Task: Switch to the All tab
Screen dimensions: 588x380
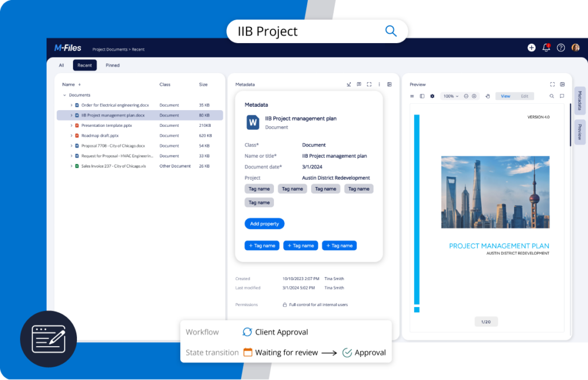Action: click(x=61, y=65)
